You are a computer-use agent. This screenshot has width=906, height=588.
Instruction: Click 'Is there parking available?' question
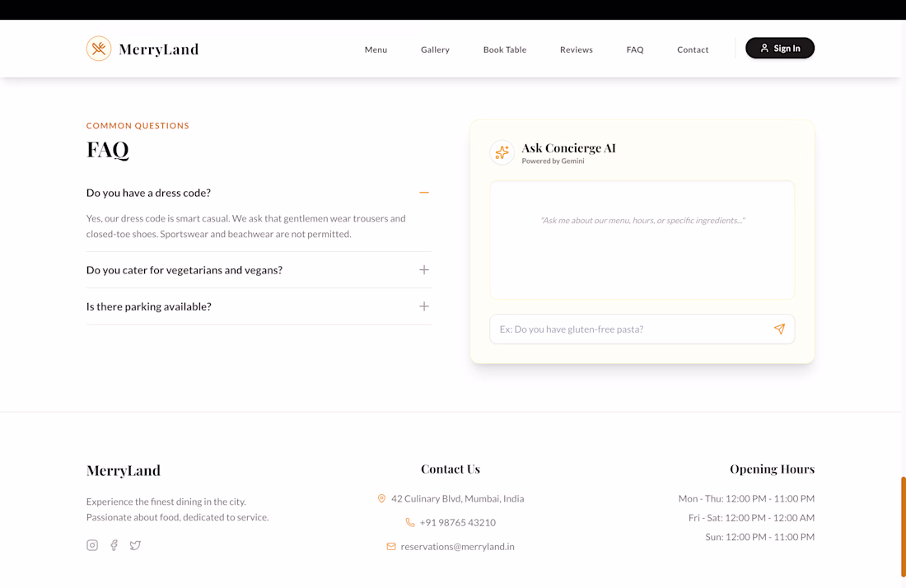pyautogui.click(x=149, y=306)
